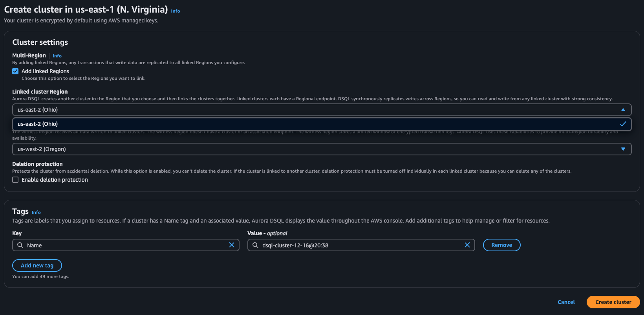Click the up arrow of Linked cluster Region
Image resolution: width=644 pixels, height=315 pixels.
click(x=623, y=110)
